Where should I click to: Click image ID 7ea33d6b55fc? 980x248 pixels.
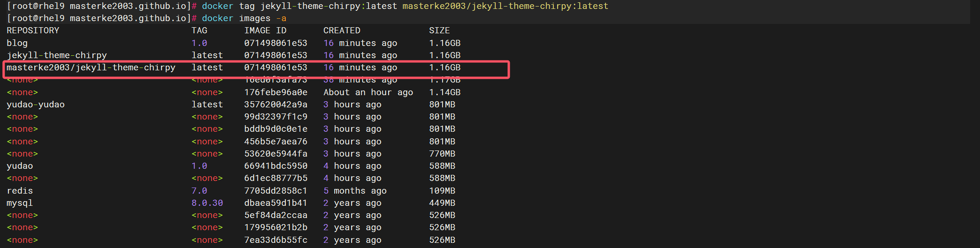coord(276,240)
